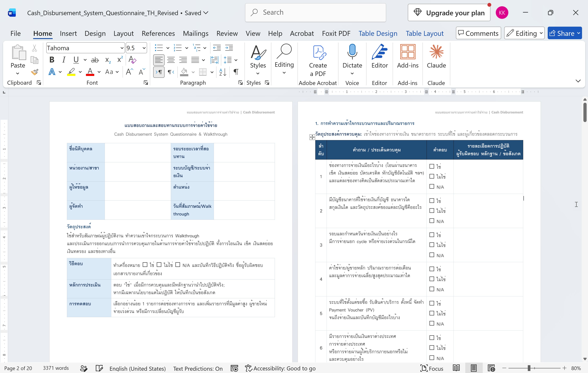Click the Format Painter brush
This screenshot has height=373, width=588.
(x=34, y=72)
